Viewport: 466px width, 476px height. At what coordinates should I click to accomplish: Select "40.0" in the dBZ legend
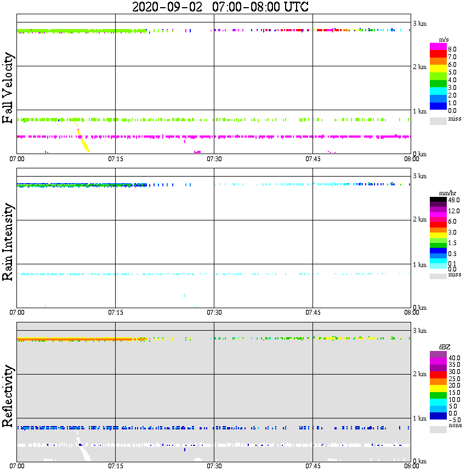[x=454, y=358]
